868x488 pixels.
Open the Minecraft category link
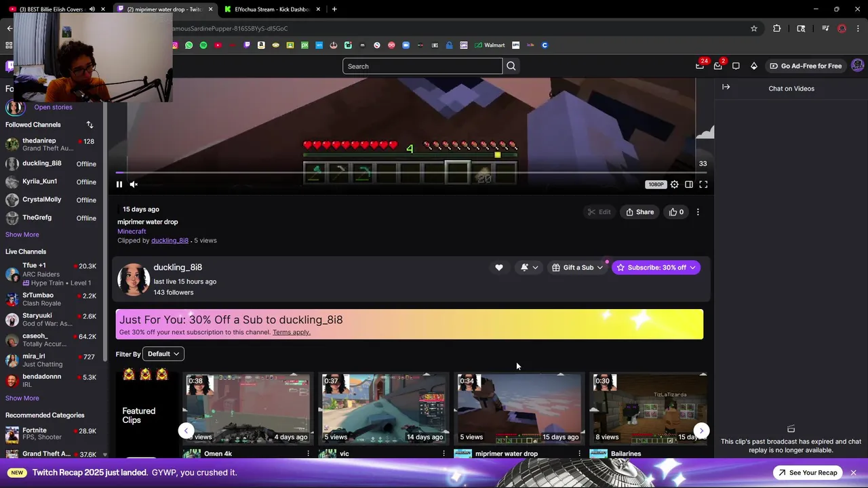click(x=132, y=231)
